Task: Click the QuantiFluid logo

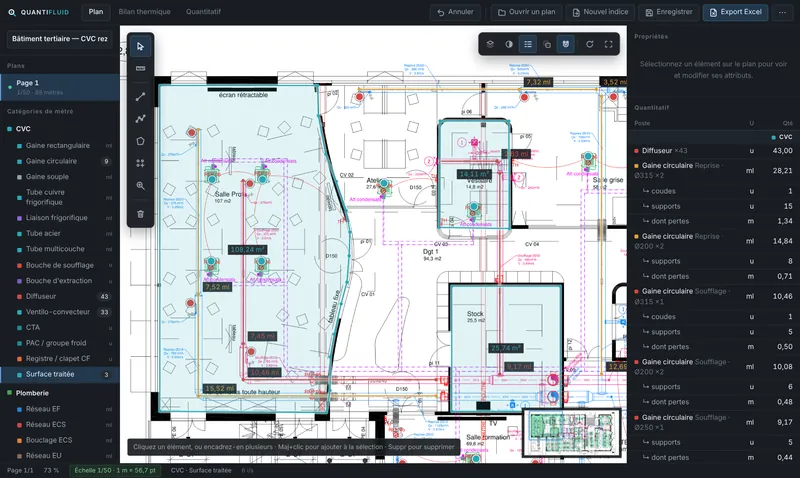Action: 38,12
